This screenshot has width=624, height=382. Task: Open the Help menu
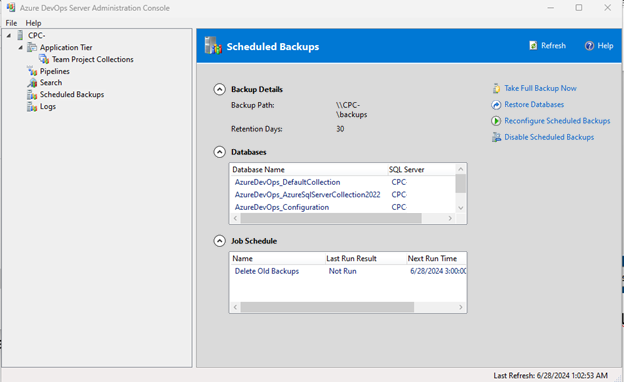[33, 23]
